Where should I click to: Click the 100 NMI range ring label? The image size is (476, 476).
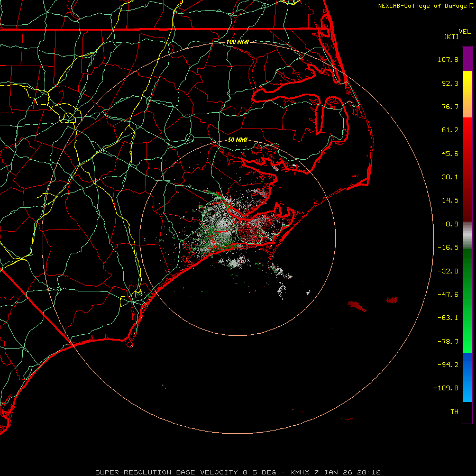coord(237,42)
